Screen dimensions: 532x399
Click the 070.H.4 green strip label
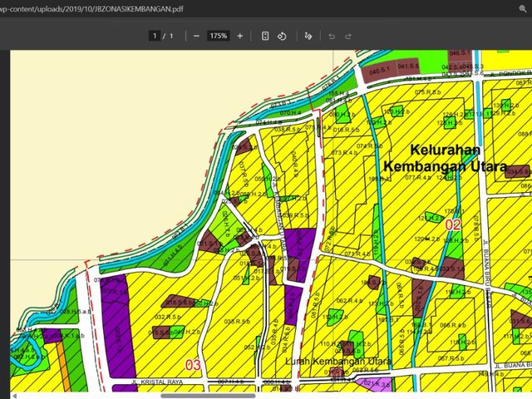(x=290, y=113)
